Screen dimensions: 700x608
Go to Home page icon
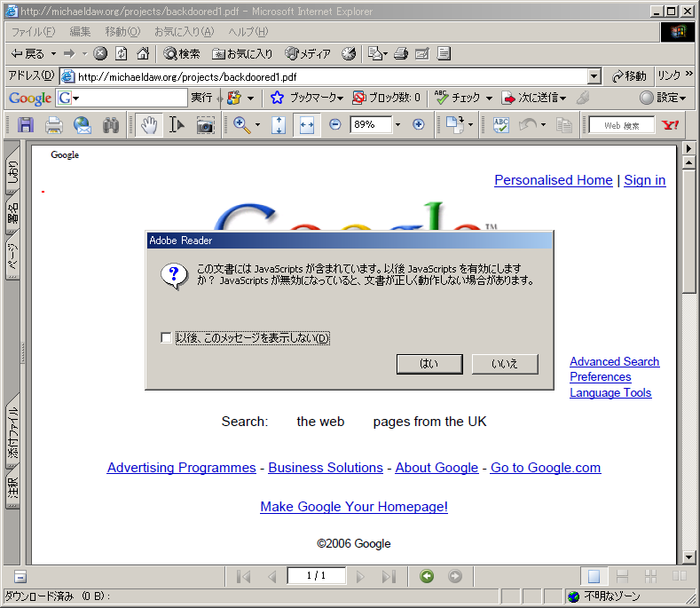(x=143, y=53)
